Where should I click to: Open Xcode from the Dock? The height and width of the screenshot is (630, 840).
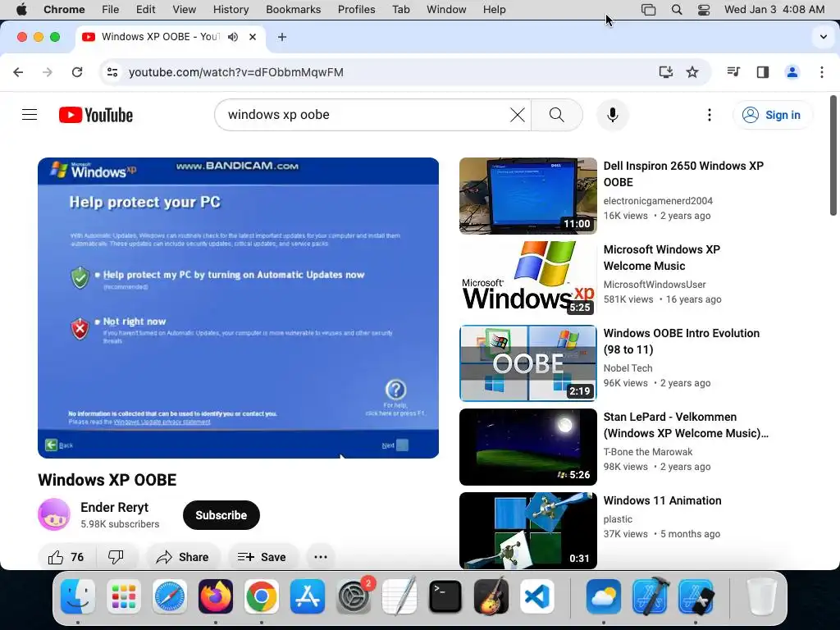[x=651, y=596]
